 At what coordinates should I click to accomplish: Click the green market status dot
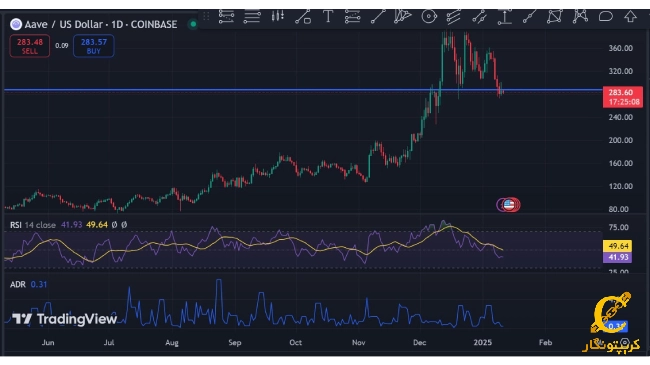coord(193,24)
